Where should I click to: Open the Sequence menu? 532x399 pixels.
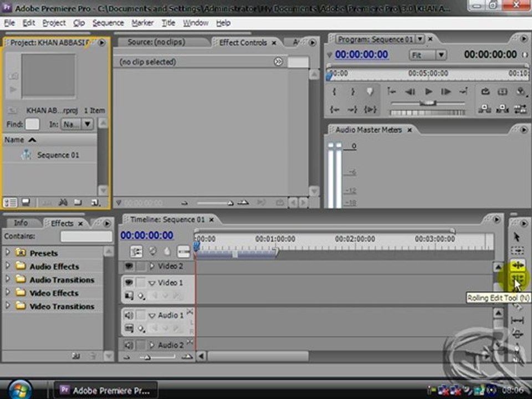108,23
